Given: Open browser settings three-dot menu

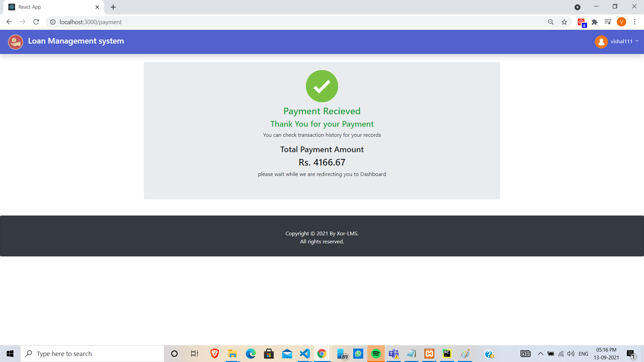Looking at the screenshot, I should click(635, 22).
